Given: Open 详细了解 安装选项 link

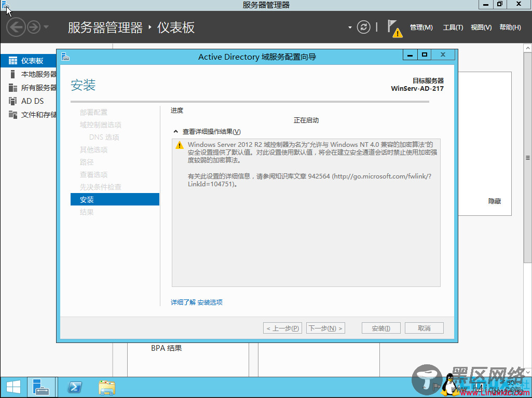Looking at the screenshot, I should coord(196,303).
